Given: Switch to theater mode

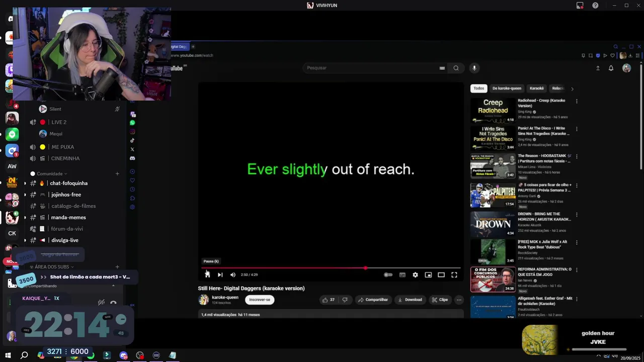Looking at the screenshot, I should 441,275.
